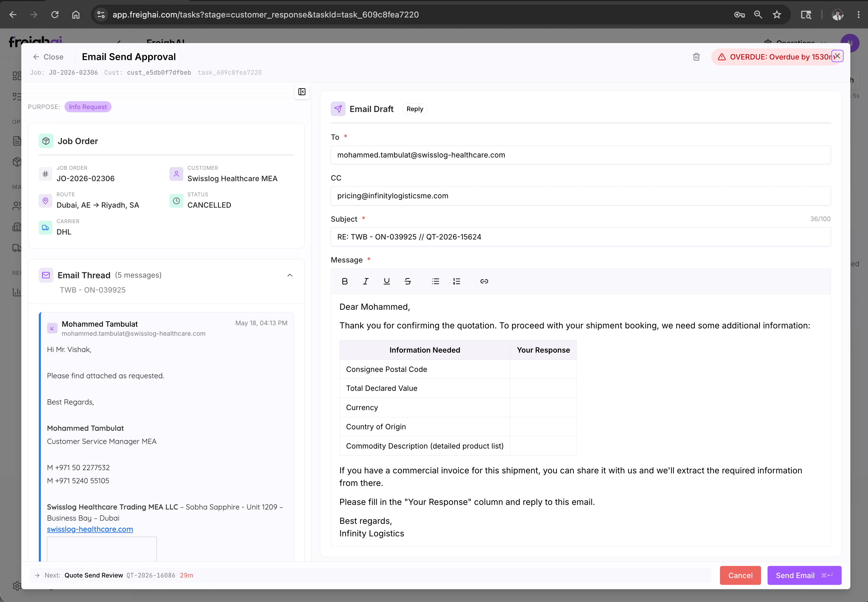Click the CANCELLED status value

[209, 205]
